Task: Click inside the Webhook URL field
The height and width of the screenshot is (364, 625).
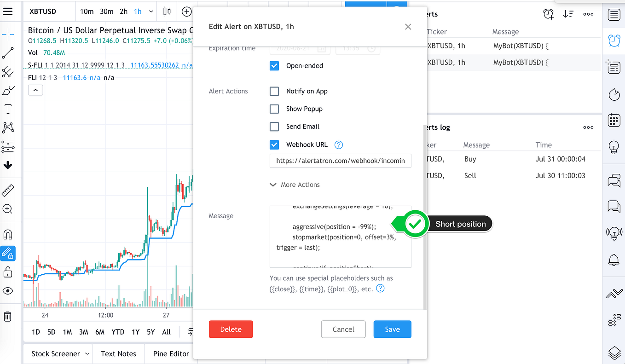Action: tap(340, 161)
